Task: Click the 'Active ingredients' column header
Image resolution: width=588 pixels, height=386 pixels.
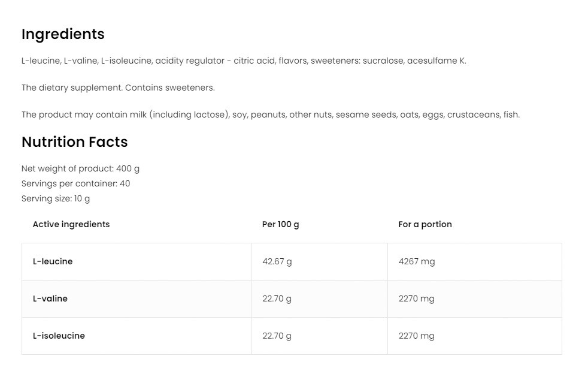Action: [71, 224]
